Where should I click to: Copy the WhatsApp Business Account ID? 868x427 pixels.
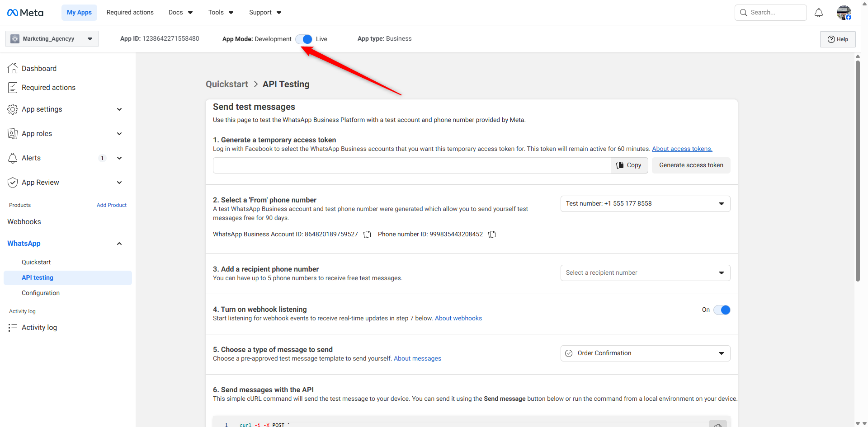tap(368, 235)
